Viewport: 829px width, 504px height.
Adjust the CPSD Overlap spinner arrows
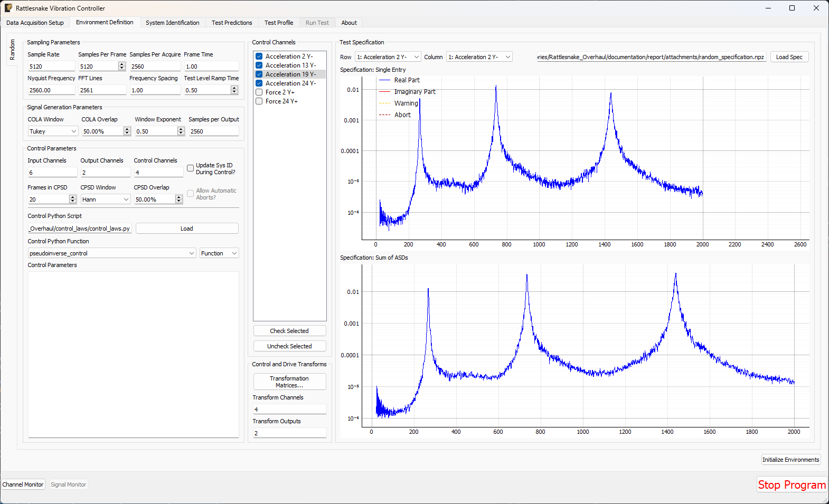[179, 199]
